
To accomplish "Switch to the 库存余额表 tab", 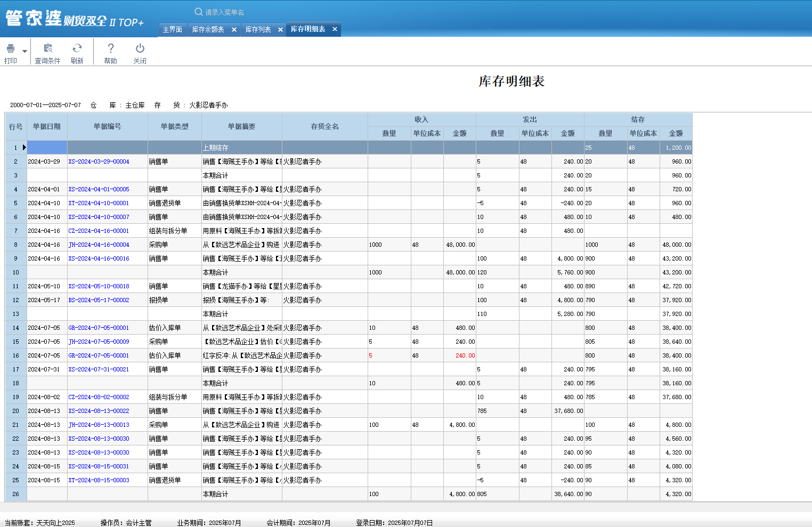I will [208, 30].
